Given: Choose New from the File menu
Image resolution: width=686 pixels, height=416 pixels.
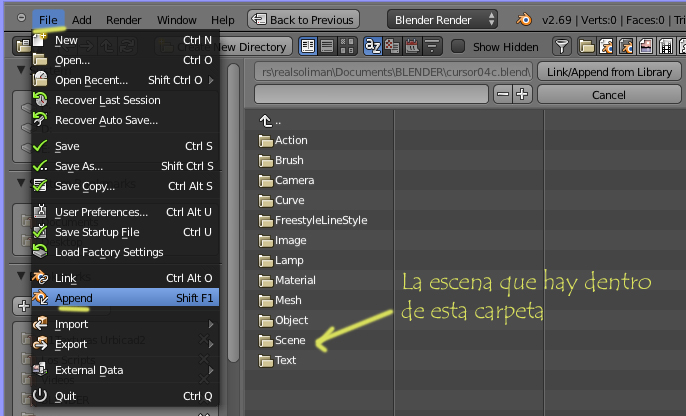Looking at the screenshot, I should (125, 40).
